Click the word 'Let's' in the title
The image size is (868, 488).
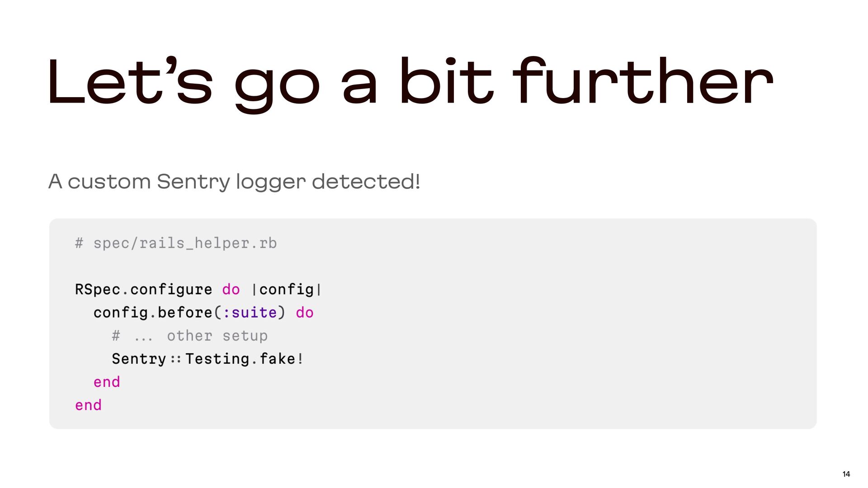tap(130, 81)
